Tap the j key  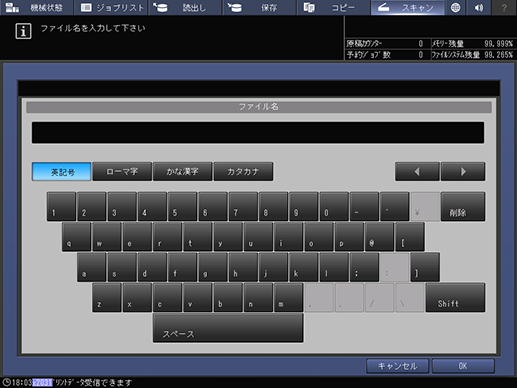pos(274,267)
